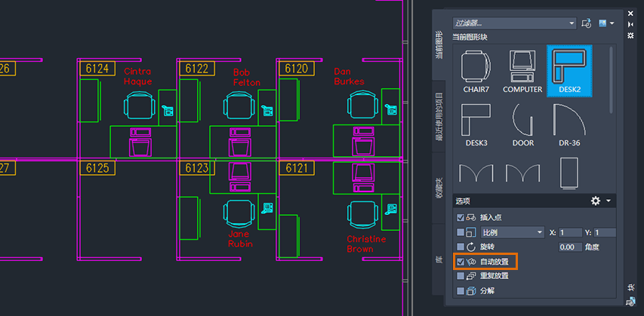This screenshot has height=316, width=644.
Task: Open the 比例 scale dropdown
Action: tap(513, 233)
